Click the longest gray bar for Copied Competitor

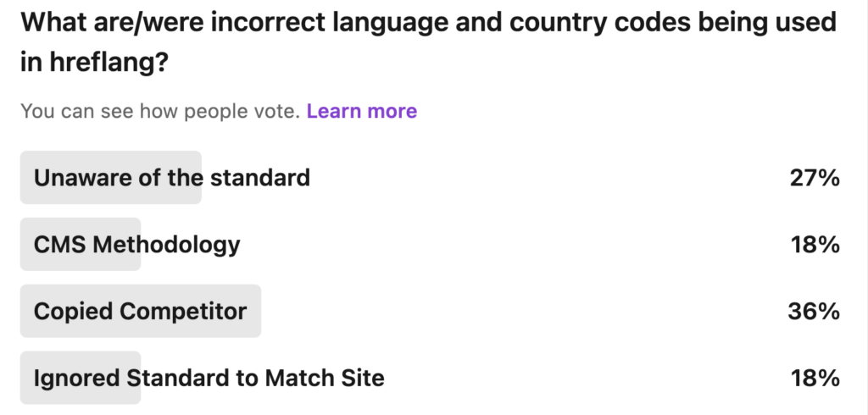coord(141,311)
